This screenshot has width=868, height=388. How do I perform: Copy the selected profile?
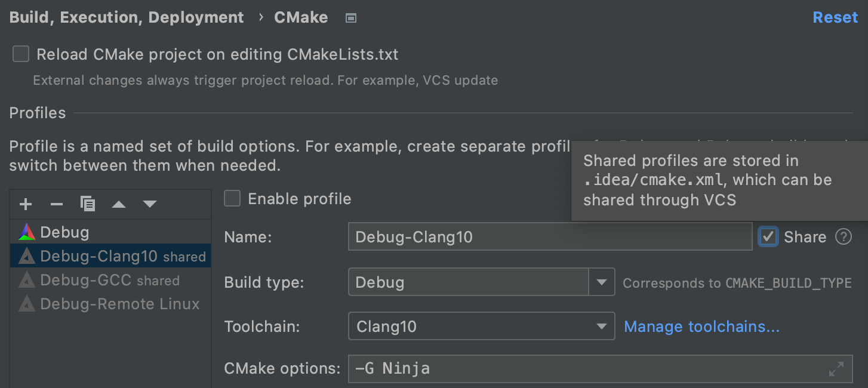[x=88, y=205]
